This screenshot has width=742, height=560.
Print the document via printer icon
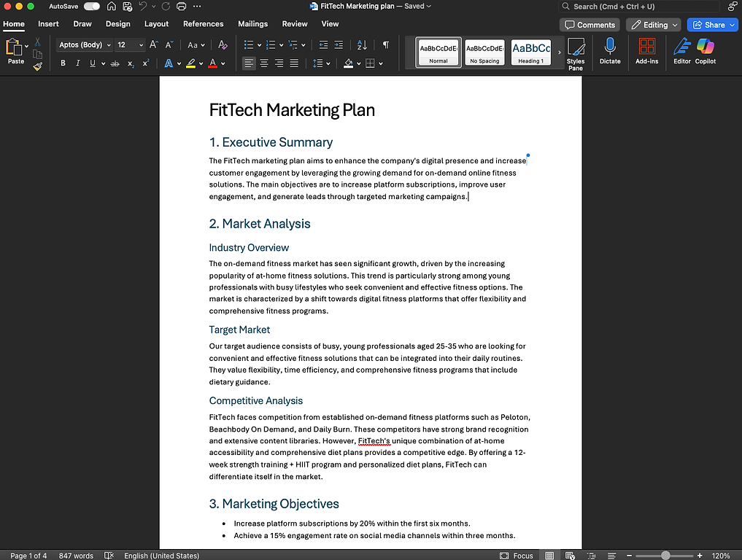181,6
